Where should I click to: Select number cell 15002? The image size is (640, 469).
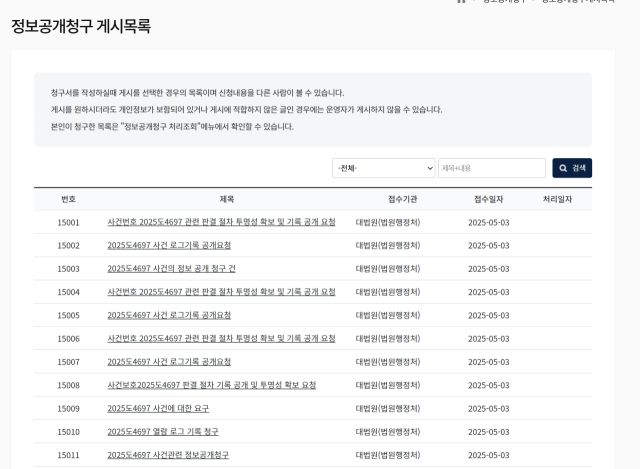[x=68, y=246]
